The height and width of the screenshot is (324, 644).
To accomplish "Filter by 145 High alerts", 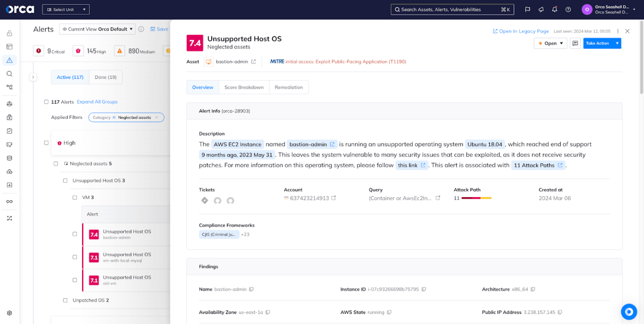I will pos(90,51).
